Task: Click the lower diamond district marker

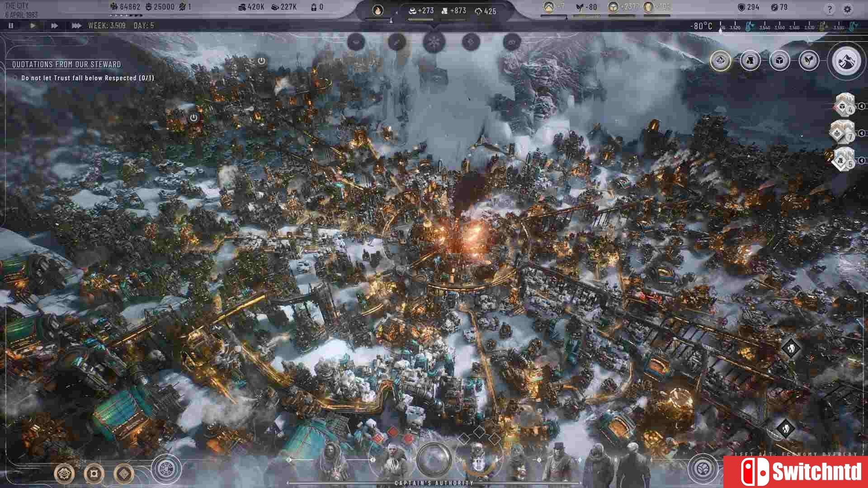Action: (786, 428)
